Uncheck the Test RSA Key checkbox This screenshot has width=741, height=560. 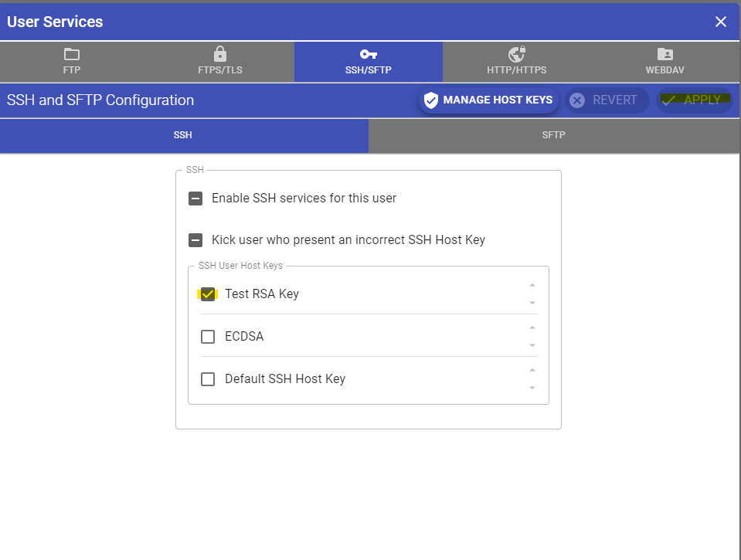207,294
